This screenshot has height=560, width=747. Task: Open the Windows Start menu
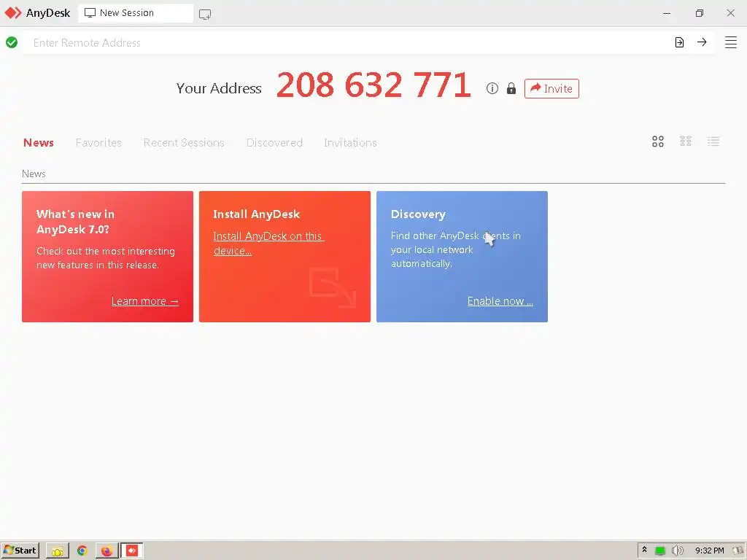20,551
